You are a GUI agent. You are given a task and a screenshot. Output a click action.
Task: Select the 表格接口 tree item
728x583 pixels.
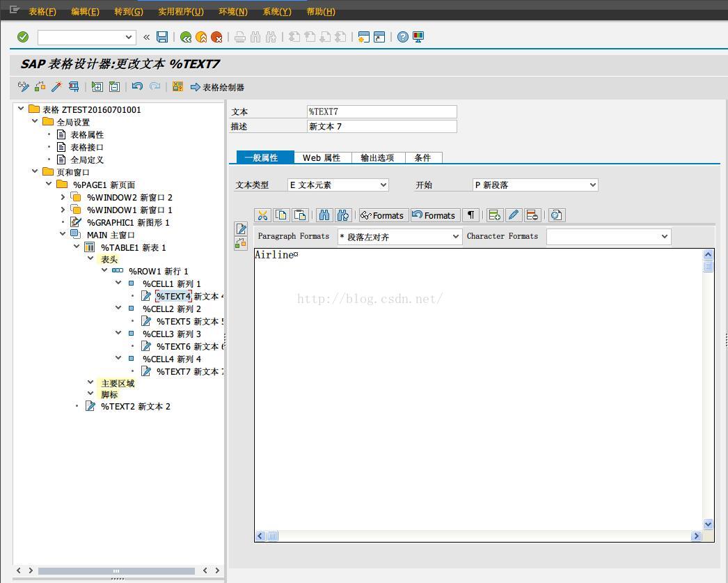pos(87,147)
